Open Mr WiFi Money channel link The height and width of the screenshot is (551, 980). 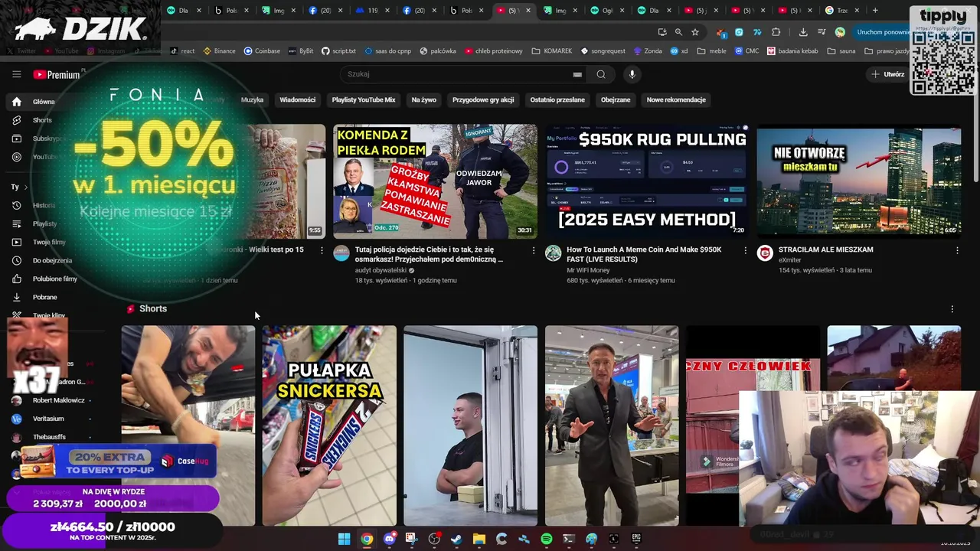click(x=588, y=270)
